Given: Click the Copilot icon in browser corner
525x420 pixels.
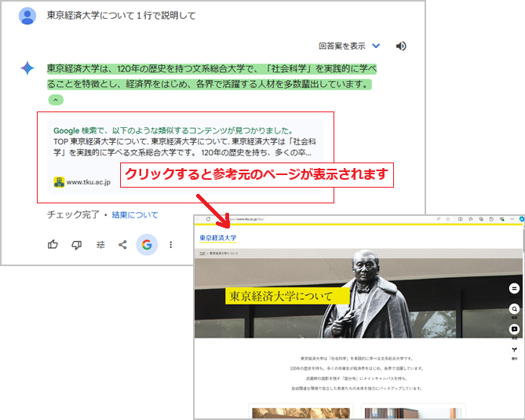Looking at the screenshot, I should tap(522, 219).
